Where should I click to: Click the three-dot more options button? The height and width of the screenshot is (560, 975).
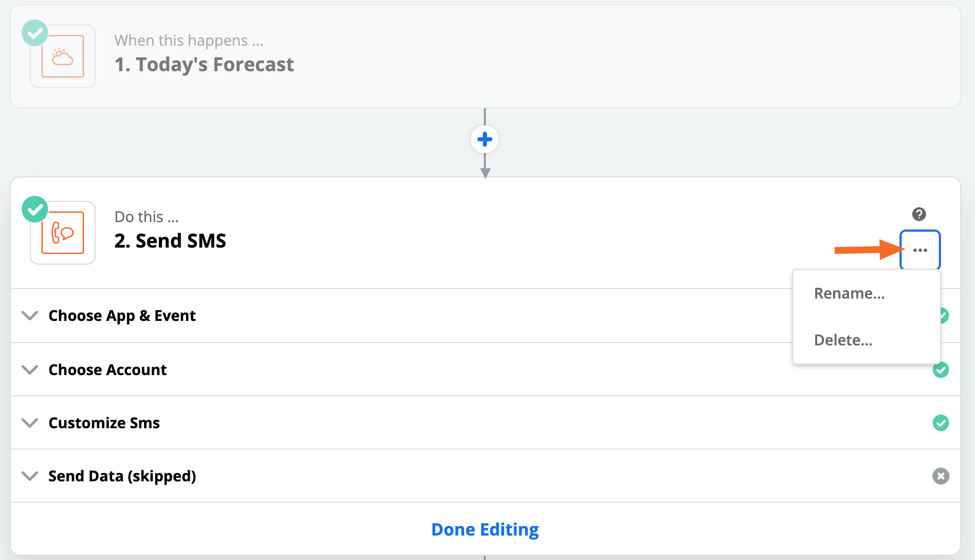click(x=920, y=250)
